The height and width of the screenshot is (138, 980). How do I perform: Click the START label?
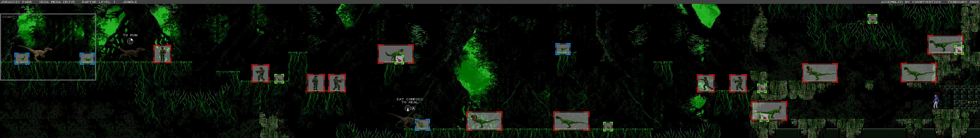(x=8, y=17)
